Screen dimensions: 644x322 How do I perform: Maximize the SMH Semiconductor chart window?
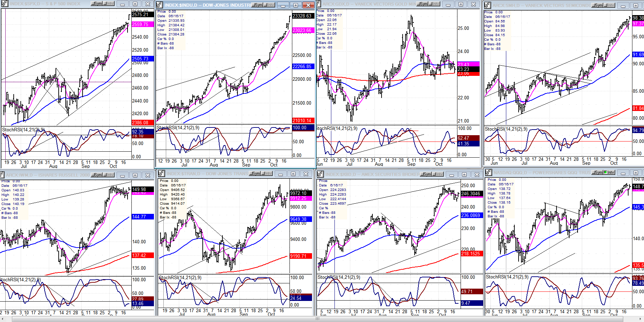(636, 6)
